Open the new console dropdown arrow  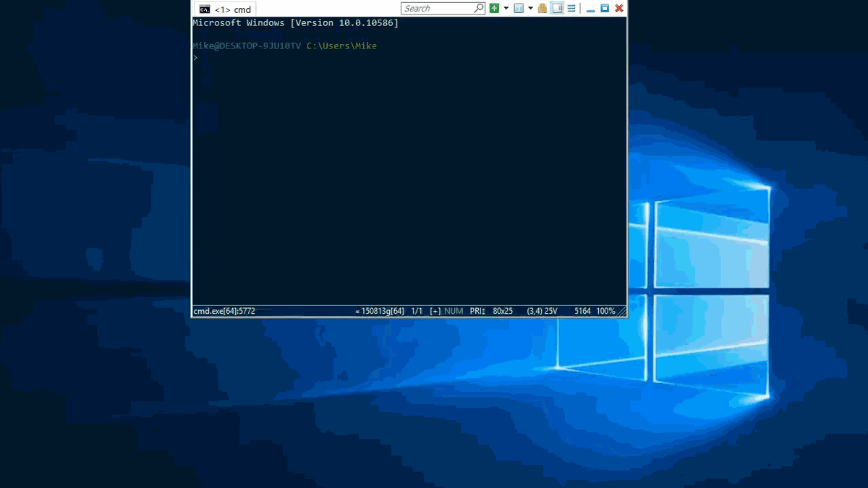click(x=506, y=9)
